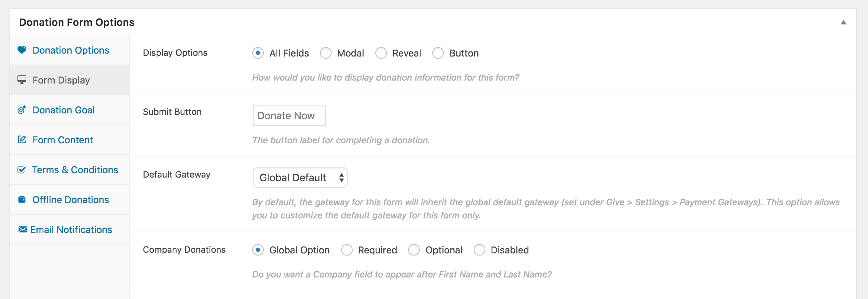Select the Button display option

point(438,53)
